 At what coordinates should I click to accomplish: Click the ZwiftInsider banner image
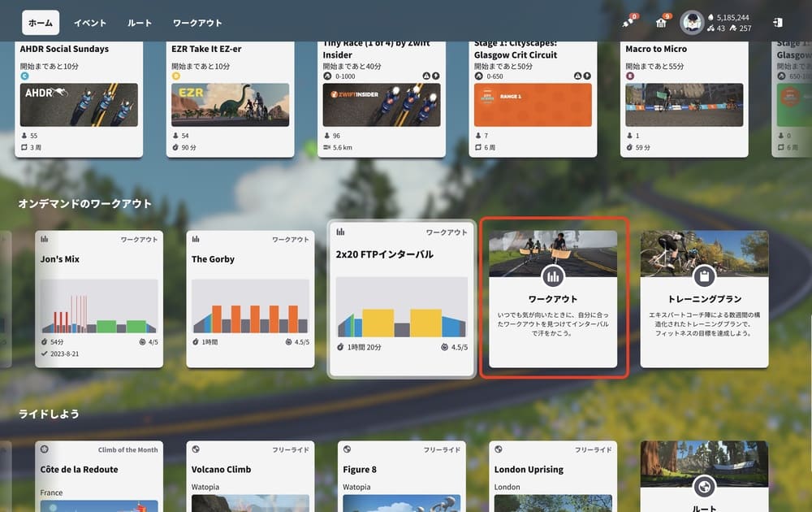click(382, 105)
